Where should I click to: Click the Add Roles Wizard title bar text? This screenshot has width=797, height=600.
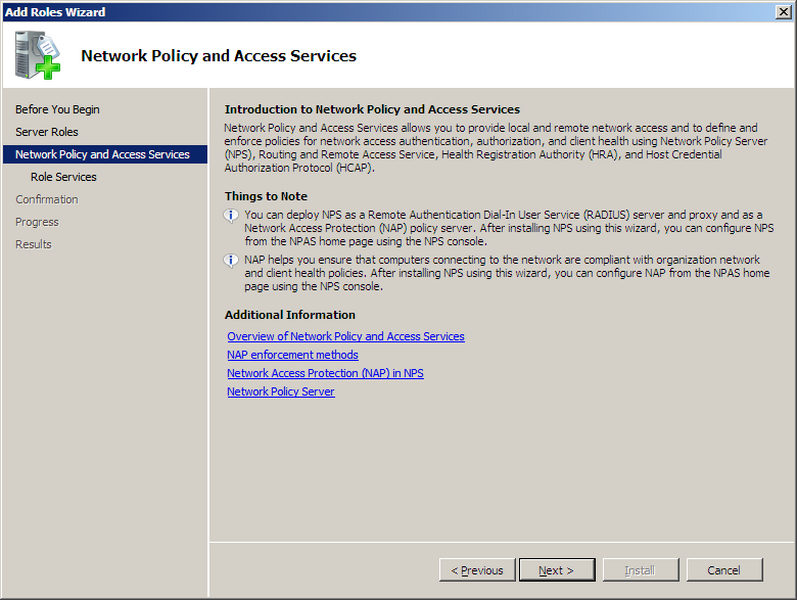(x=55, y=12)
